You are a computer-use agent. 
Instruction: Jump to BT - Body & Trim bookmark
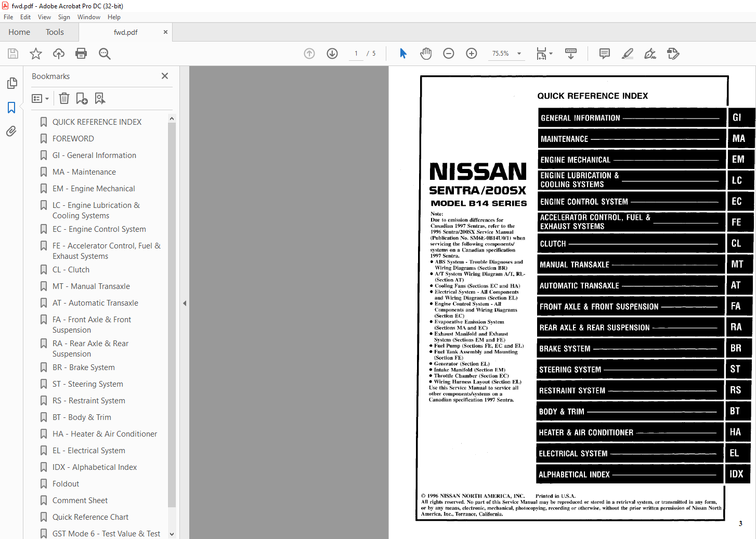(82, 417)
